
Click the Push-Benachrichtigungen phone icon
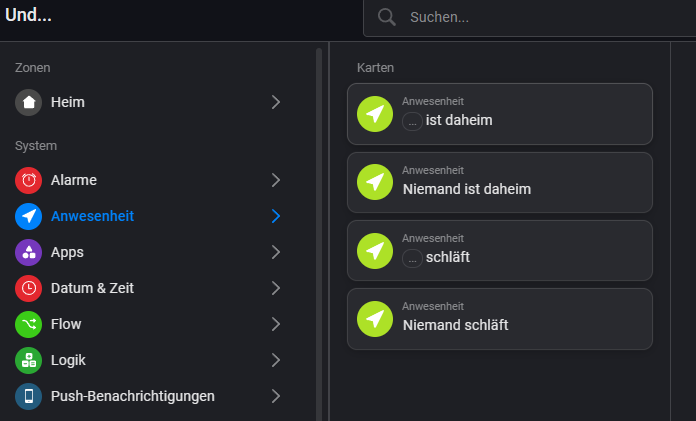(x=29, y=396)
